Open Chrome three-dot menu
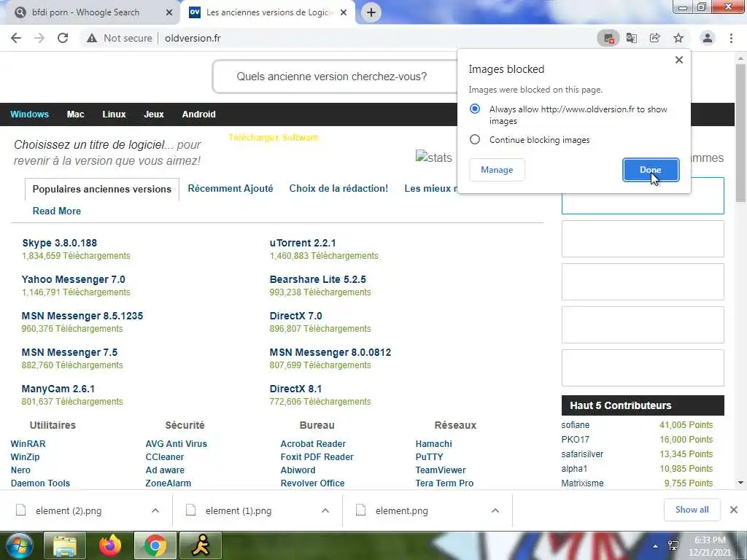 tap(731, 38)
